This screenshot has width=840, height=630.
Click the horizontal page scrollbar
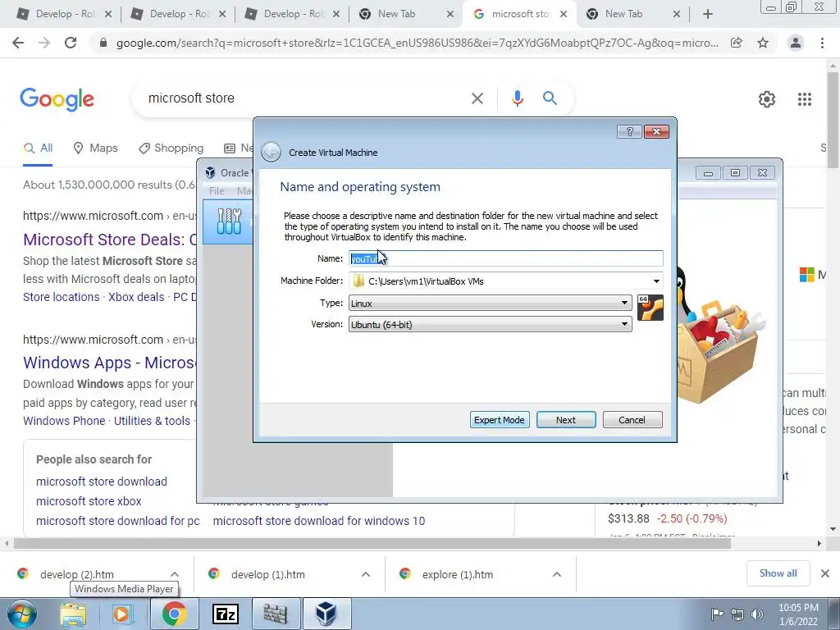372,543
